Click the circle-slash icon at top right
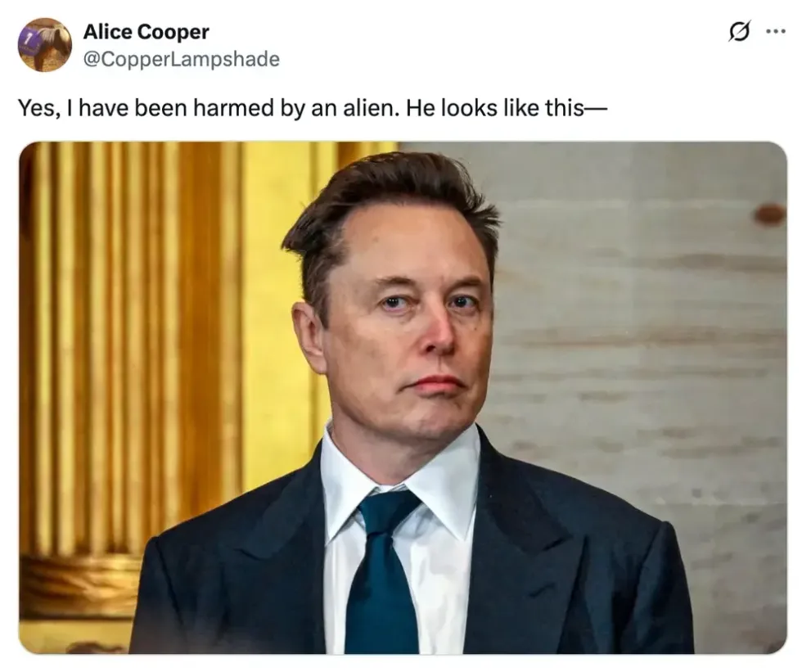Image resolution: width=802 pixels, height=672 pixels. point(740,32)
